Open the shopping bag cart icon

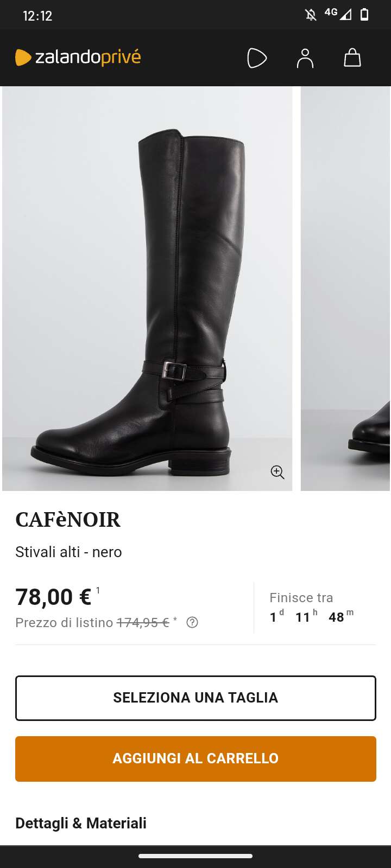tap(352, 58)
